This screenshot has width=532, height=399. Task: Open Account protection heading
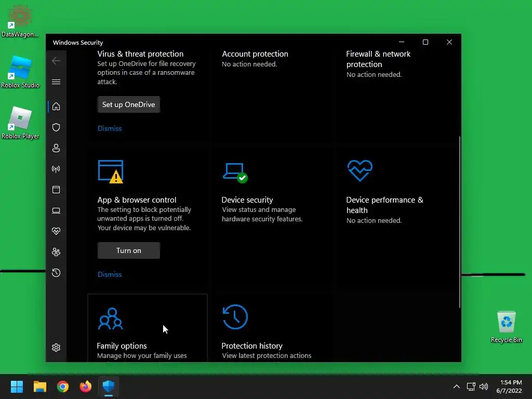255,54
